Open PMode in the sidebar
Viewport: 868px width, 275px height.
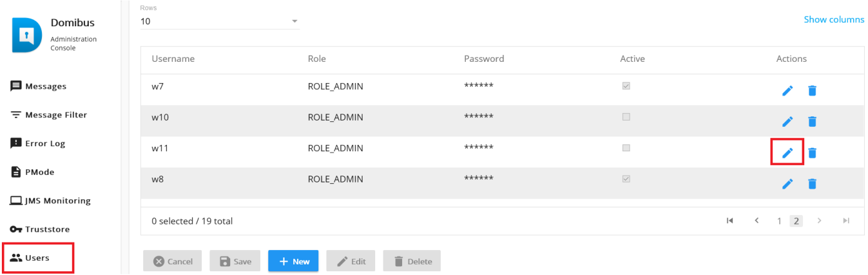(33, 172)
